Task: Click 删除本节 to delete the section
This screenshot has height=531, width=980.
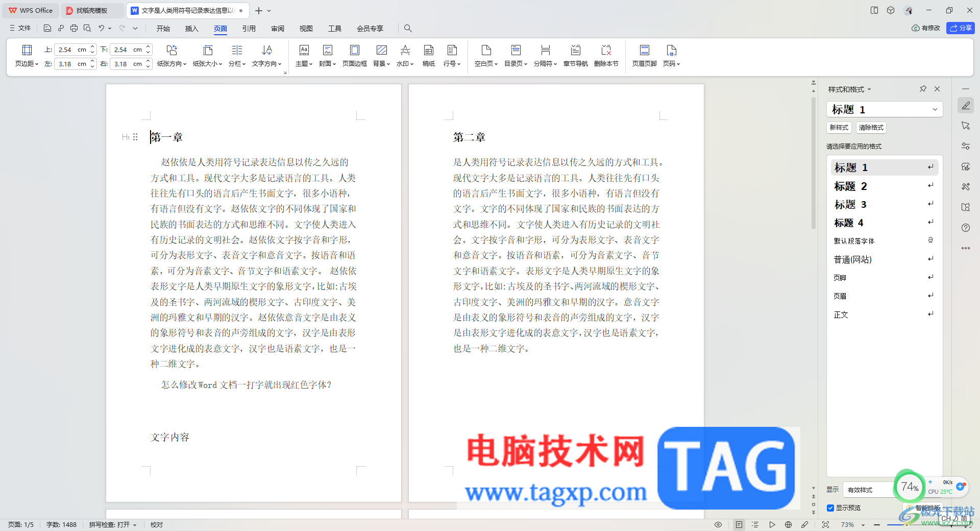Action: pyautogui.click(x=606, y=56)
